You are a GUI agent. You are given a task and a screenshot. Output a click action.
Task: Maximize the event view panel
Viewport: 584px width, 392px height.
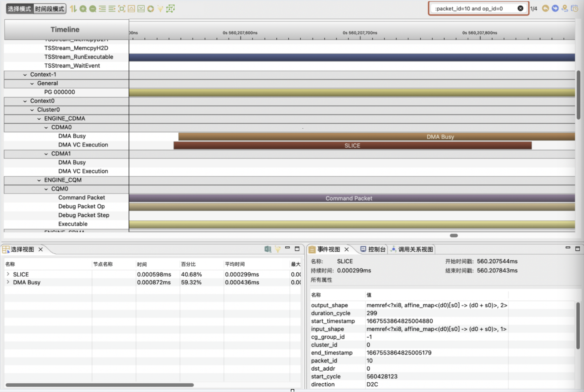pos(577,249)
